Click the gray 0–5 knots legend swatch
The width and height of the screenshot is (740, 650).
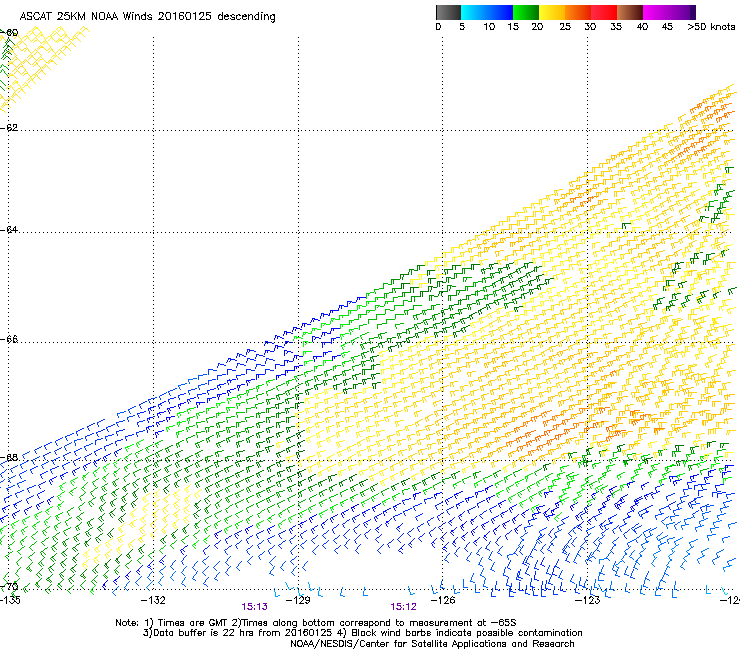pyautogui.click(x=448, y=12)
